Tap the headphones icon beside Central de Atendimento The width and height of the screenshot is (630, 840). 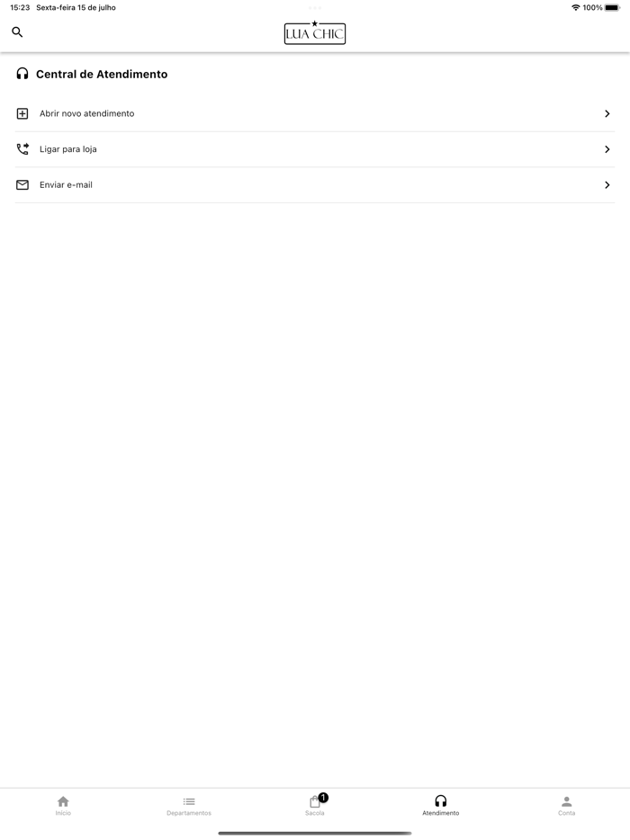pyautogui.click(x=22, y=74)
